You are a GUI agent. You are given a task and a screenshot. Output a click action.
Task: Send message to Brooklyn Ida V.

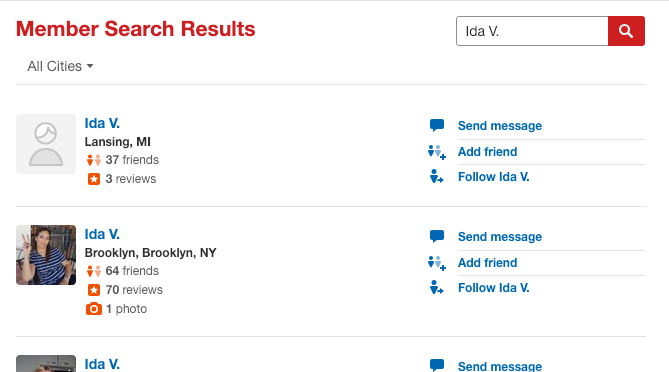coord(500,237)
